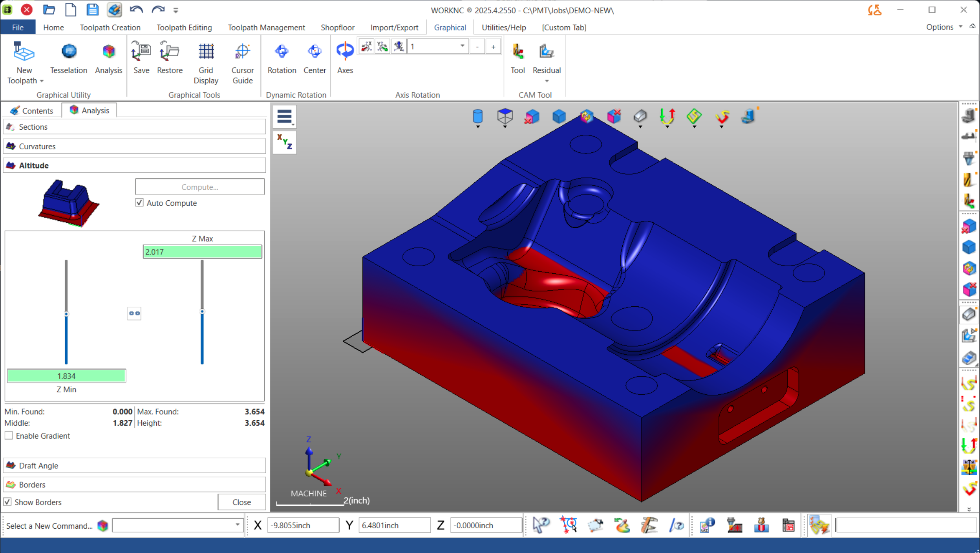The height and width of the screenshot is (553, 980).
Task: Click the Close button
Action: click(x=241, y=502)
